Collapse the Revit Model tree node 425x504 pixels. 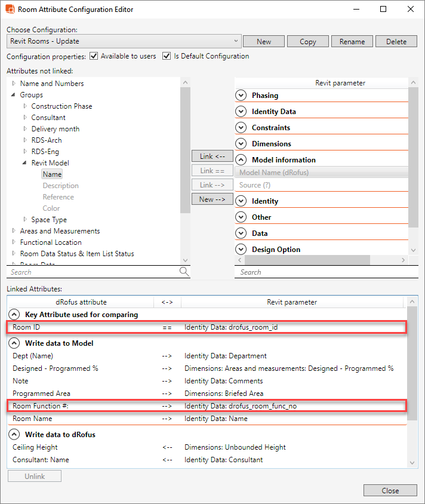click(25, 163)
